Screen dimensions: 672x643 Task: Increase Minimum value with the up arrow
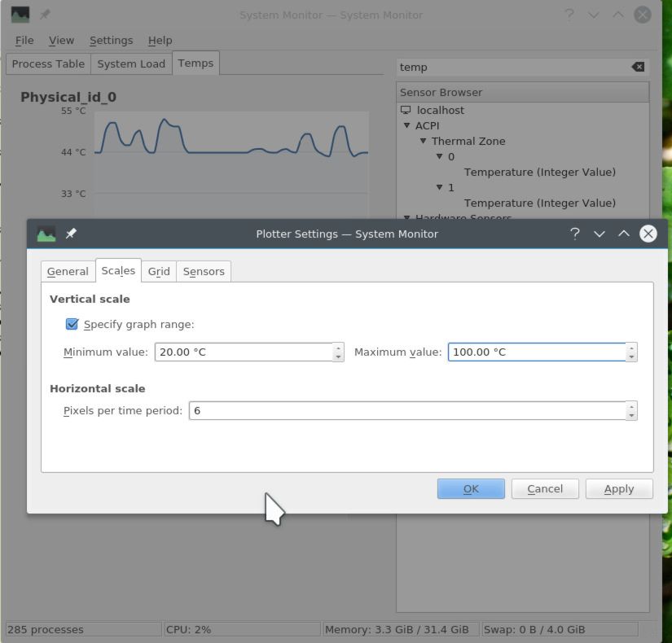338,348
